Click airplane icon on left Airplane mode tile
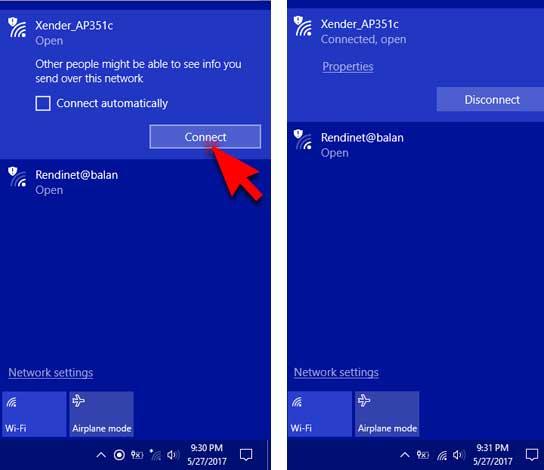Viewport: 544px width, 470px height. tap(78, 401)
